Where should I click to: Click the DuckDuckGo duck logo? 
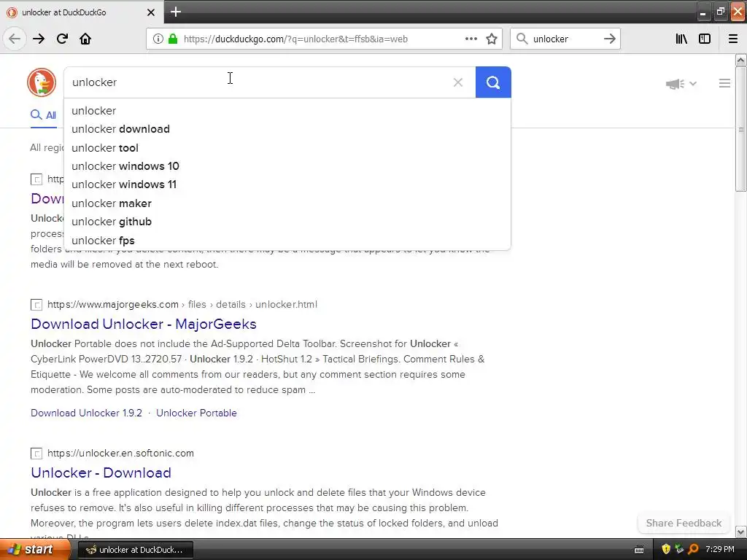(x=42, y=82)
